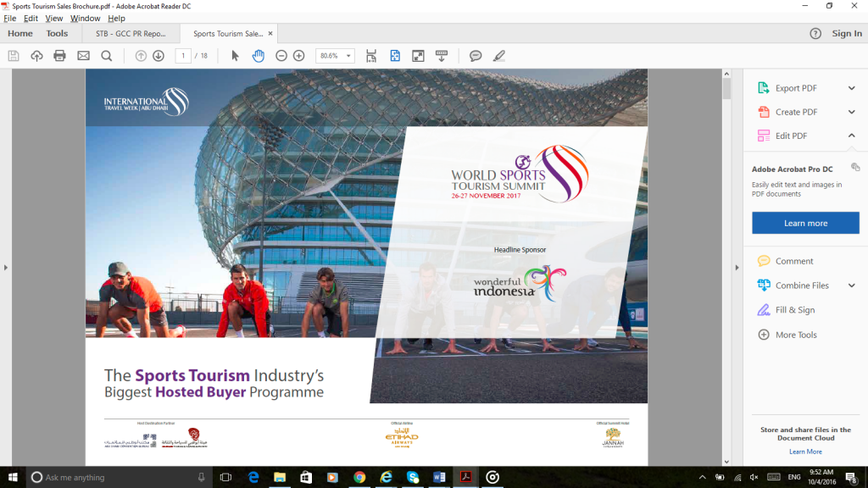This screenshot has width=868, height=488.
Task: Select the Hand pan tool
Action: point(258,56)
